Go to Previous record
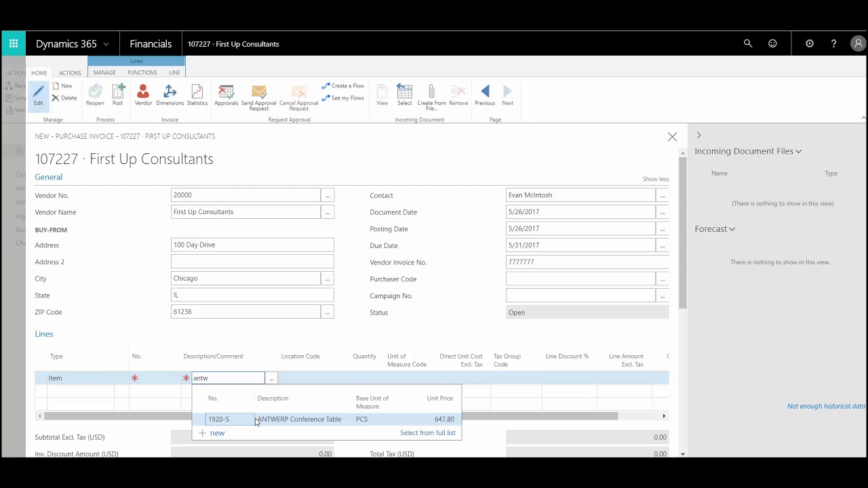Image resolution: width=868 pixels, height=488 pixels. click(485, 95)
